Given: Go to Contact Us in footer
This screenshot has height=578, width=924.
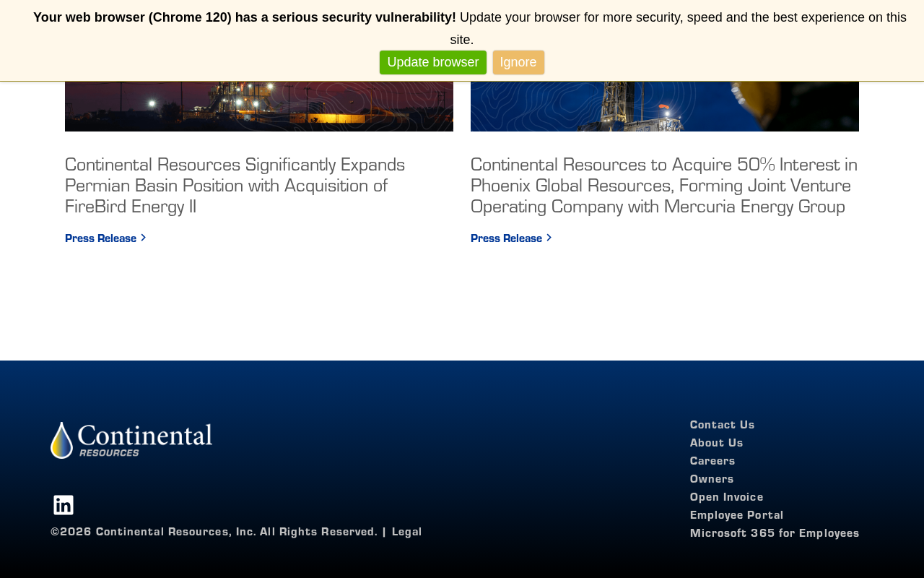Looking at the screenshot, I should point(722,425).
